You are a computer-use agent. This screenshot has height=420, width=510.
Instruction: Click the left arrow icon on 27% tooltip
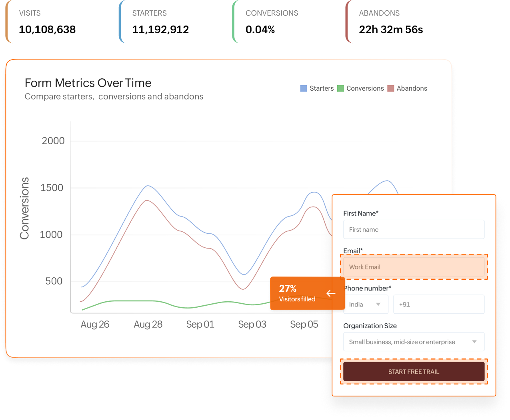(x=331, y=293)
